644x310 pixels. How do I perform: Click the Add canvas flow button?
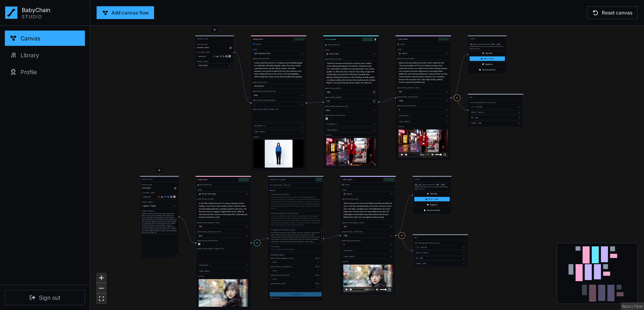125,13
